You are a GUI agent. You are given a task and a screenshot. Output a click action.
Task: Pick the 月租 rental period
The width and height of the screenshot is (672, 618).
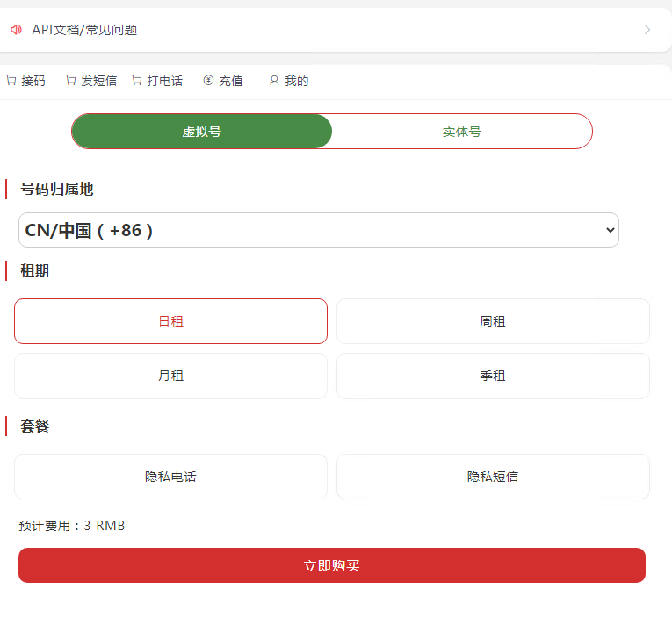tap(170, 376)
